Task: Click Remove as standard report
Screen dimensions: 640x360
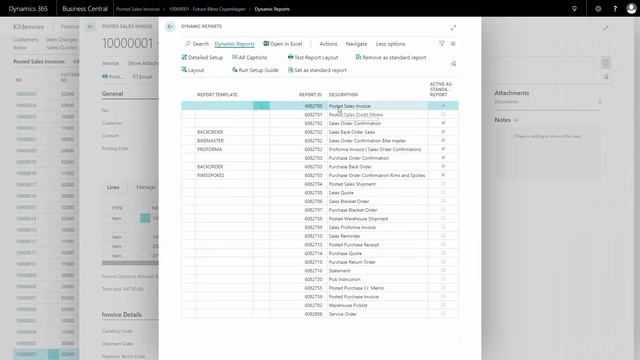Action: tap(391, 58)
